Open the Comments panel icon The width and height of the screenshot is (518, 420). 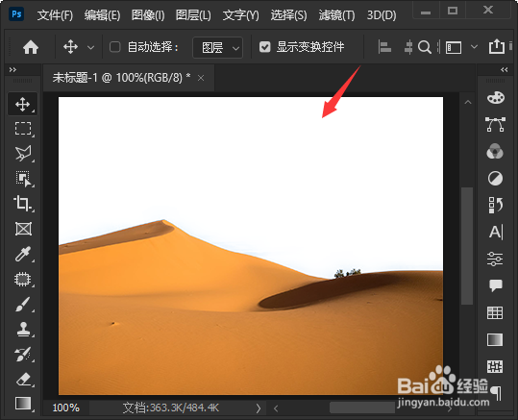click(495, 285)
